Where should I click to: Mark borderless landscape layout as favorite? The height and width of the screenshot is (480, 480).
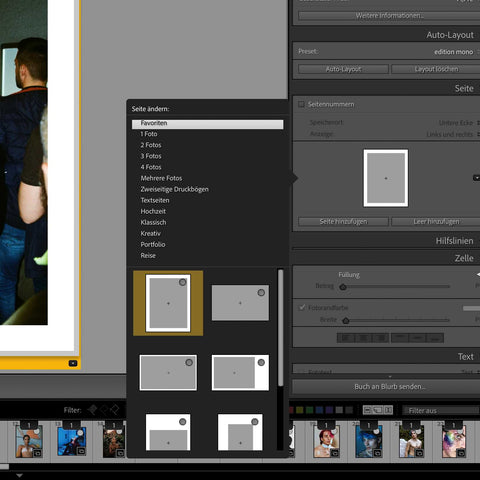point(261,293)
